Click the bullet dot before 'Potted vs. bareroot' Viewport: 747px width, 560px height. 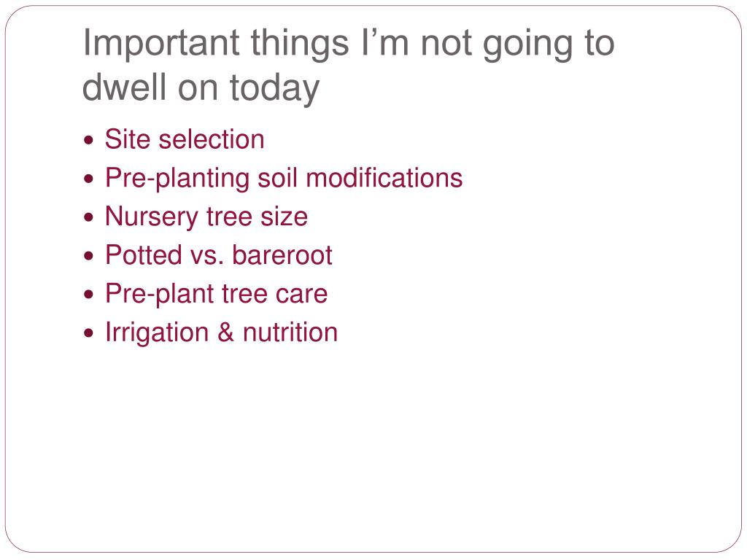point(88,256)
